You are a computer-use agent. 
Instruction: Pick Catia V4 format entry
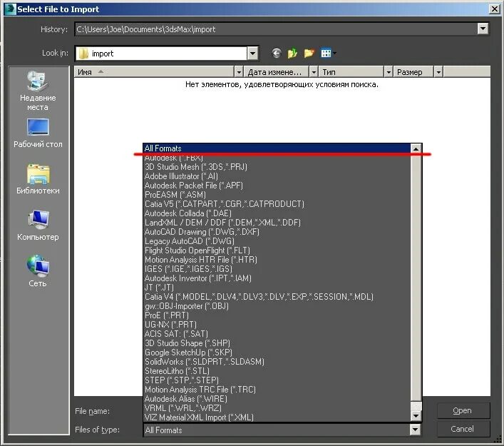277,297
